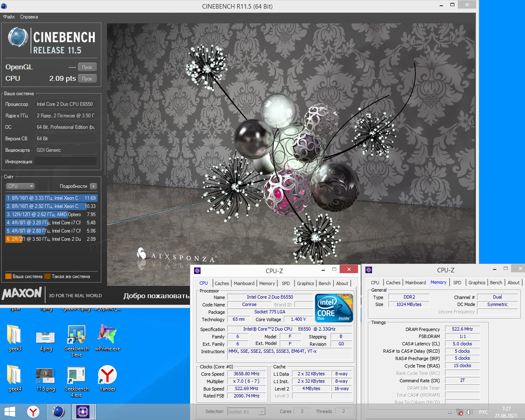Open About tab in right CPU-Z window
This screenshot has height=420, width=525.
pos(514,283)
